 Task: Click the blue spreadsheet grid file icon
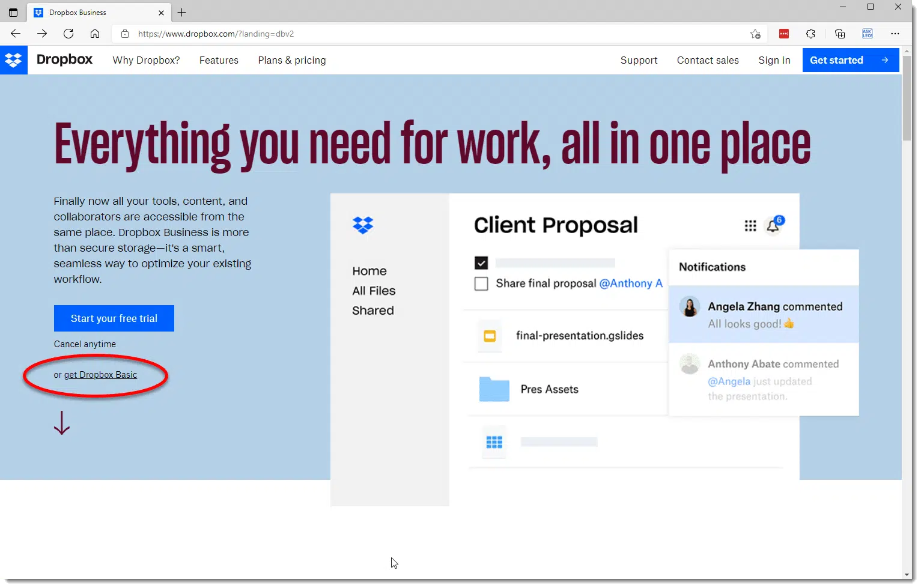click(x=494, y=443)
